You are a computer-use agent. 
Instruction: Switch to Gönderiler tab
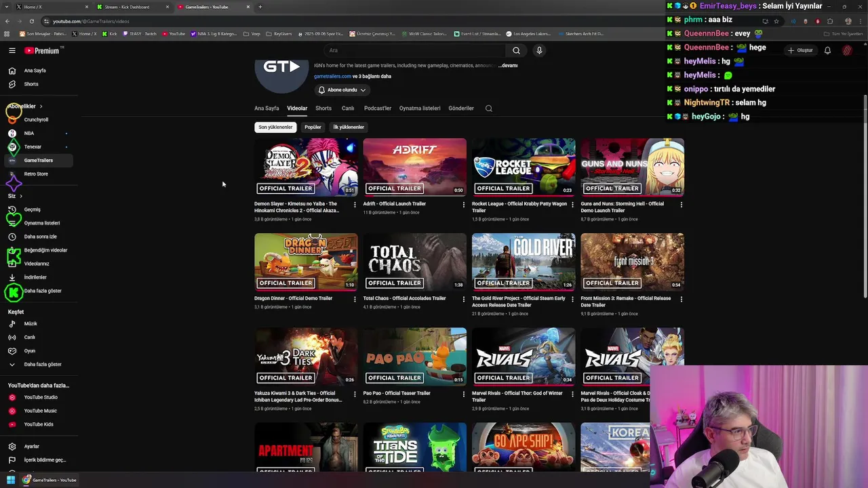(461, 108)
